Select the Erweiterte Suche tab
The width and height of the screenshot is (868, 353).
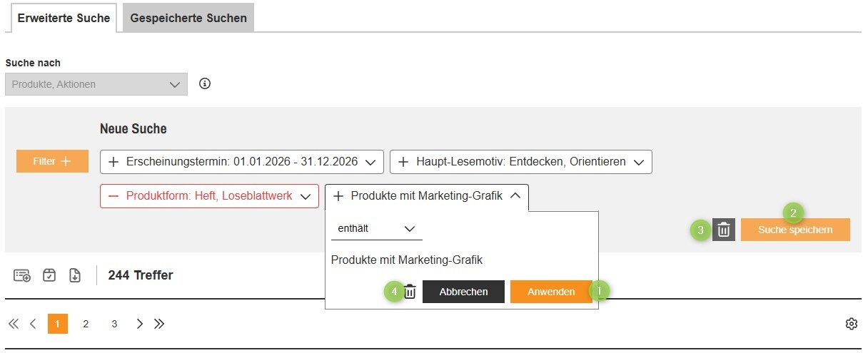(x=64, y=18)
